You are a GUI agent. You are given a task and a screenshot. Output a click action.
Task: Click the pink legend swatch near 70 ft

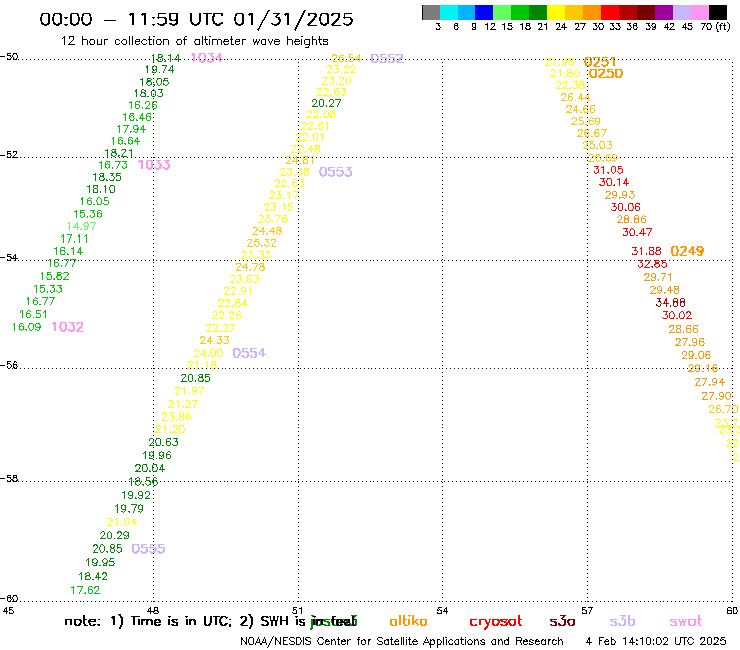point(700,12)
